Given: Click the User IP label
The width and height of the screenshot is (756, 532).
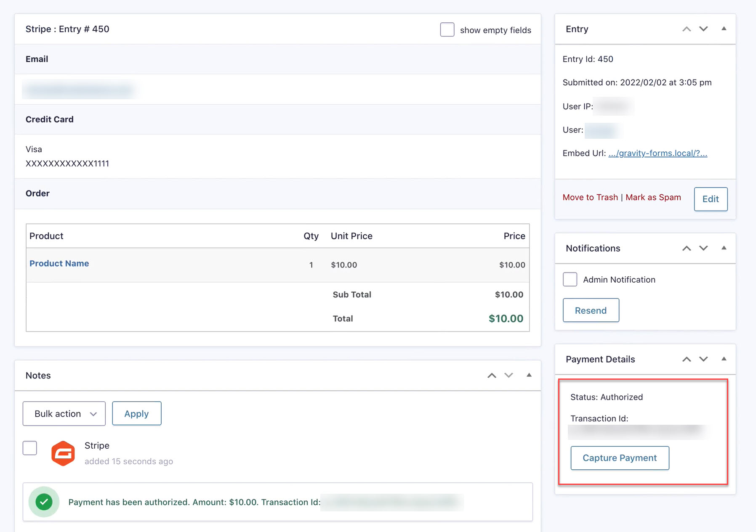Looking at the screenshot, I should (x=578, y=106).
